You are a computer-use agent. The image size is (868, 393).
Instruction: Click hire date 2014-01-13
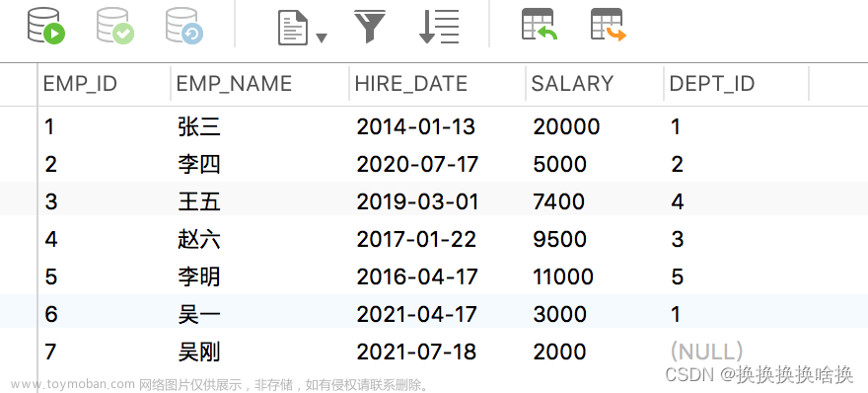(x=415, y=127)
